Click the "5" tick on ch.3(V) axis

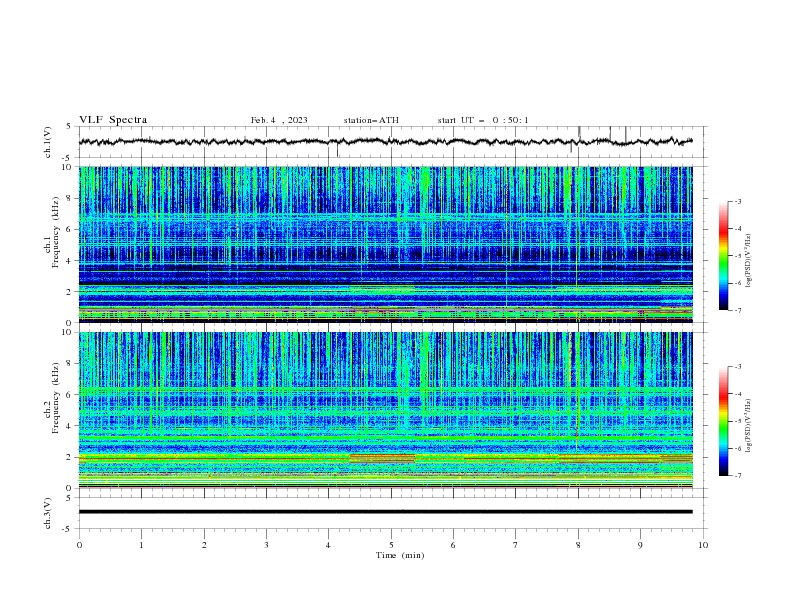[69, 497]
